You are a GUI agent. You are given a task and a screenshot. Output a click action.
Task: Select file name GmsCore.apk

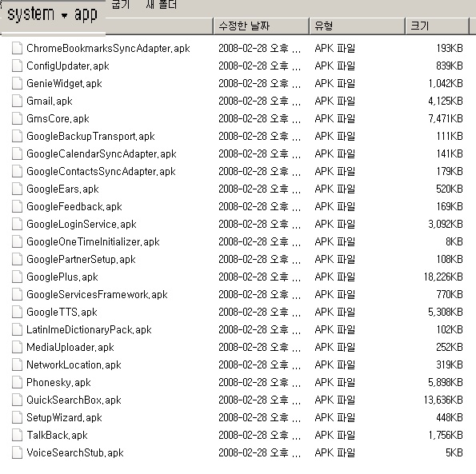58,118
